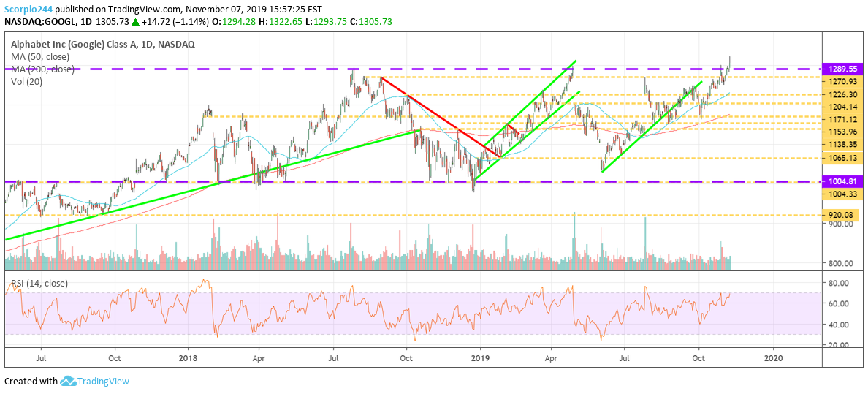This screenshot has height=394, width=868.
Task: Click the Scorpio244 author name
Action: point(28,10)
